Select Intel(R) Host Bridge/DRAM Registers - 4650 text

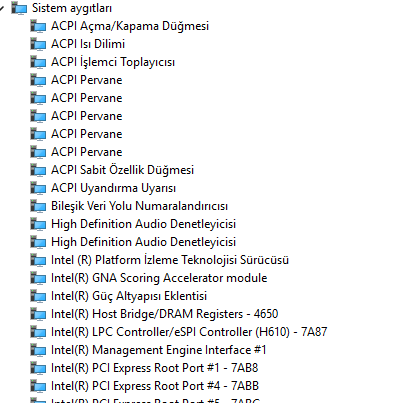pos(165,314)
